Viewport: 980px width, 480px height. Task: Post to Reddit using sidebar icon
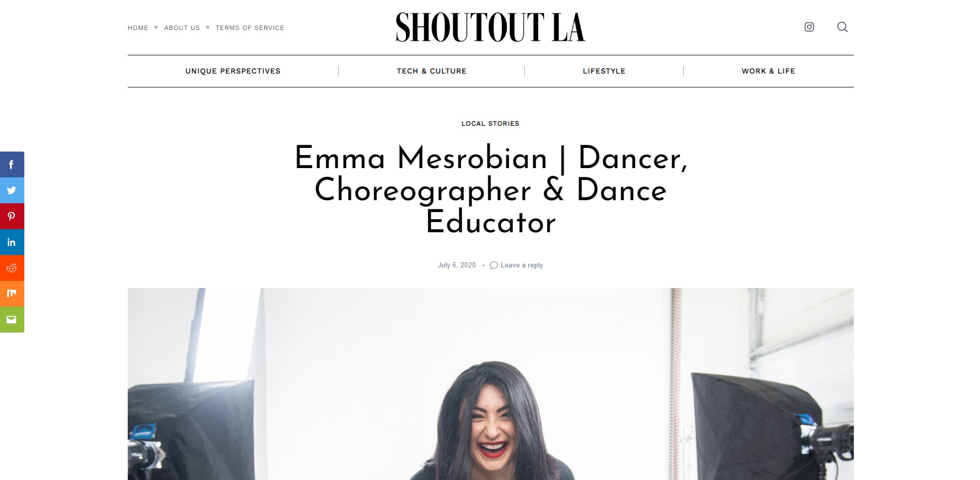click(x=12, y=268)
